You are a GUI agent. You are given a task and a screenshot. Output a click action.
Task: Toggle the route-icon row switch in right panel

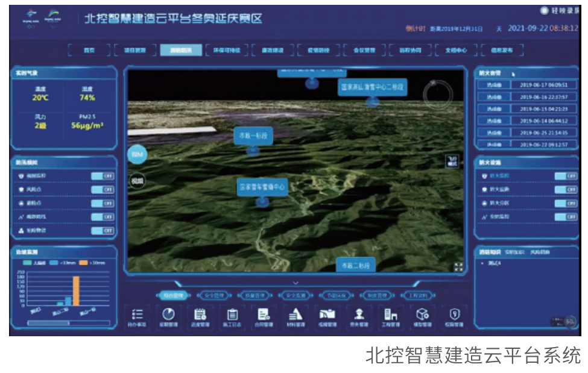(x=566, y=217)
